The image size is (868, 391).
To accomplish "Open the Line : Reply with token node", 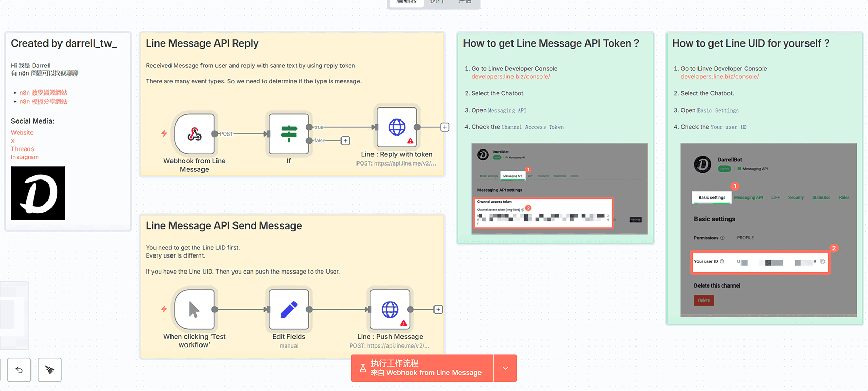I will (397, 127).
